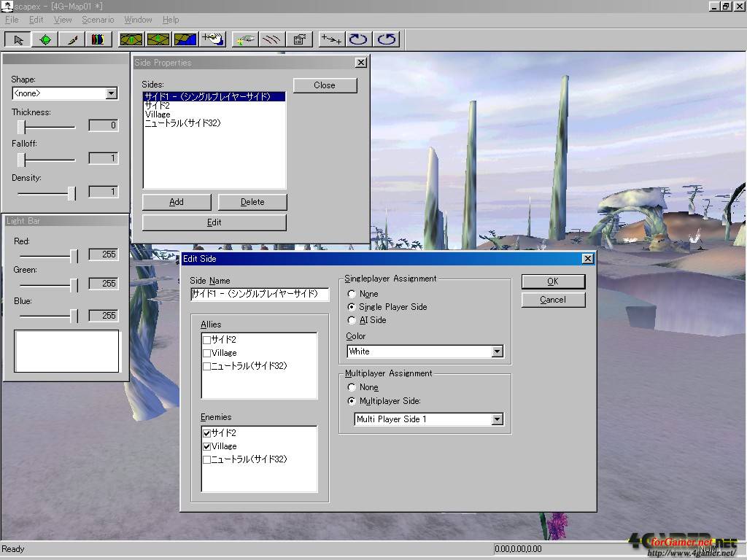Open the colored books texture tool
This screenshot has height=560, width=747.
coord(97,39)
